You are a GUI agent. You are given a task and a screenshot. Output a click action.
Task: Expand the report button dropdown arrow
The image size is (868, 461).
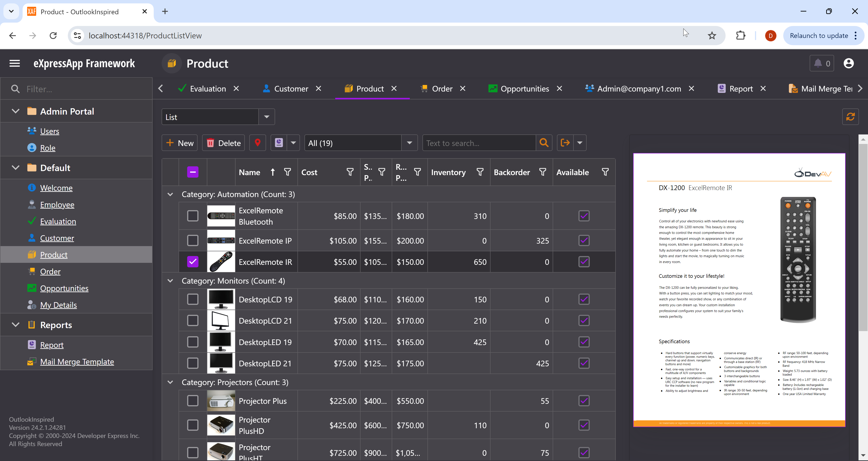pos(293,143)
